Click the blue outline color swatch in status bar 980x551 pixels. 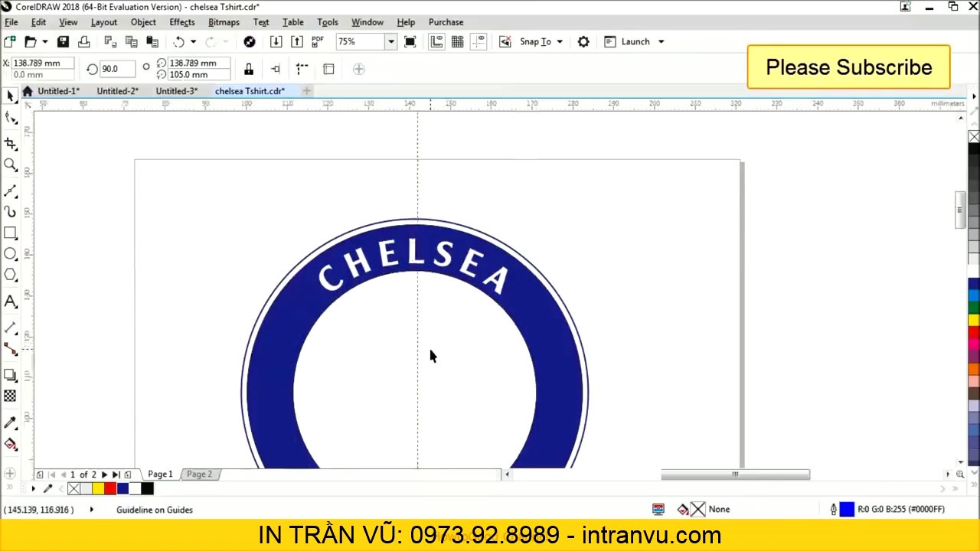point(847,509)
